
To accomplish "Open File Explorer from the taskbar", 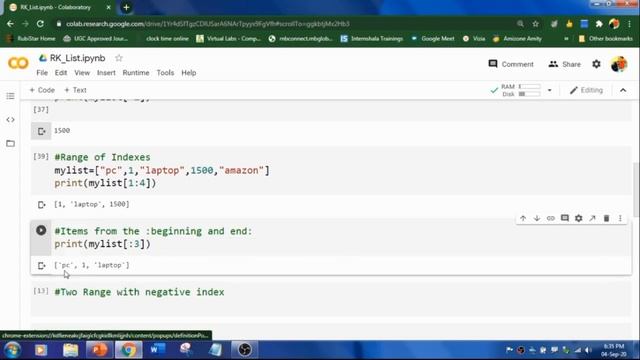I will click(70, 350).
